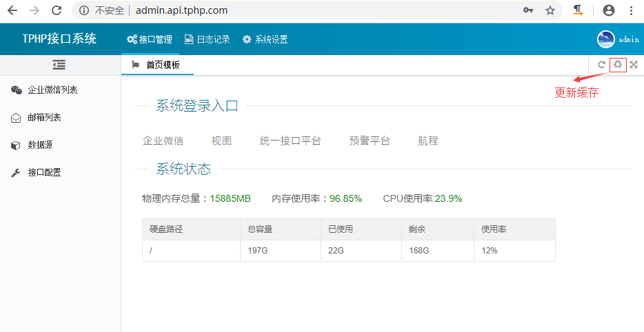Image resolution: width=644 pixels, height=332 pixels.
Task: Click the flag icon on 首页模板 tab
Action: 135,65
